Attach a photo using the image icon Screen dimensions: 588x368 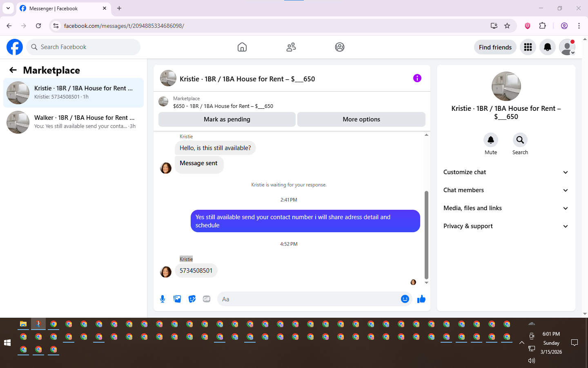tap(177, 299)
